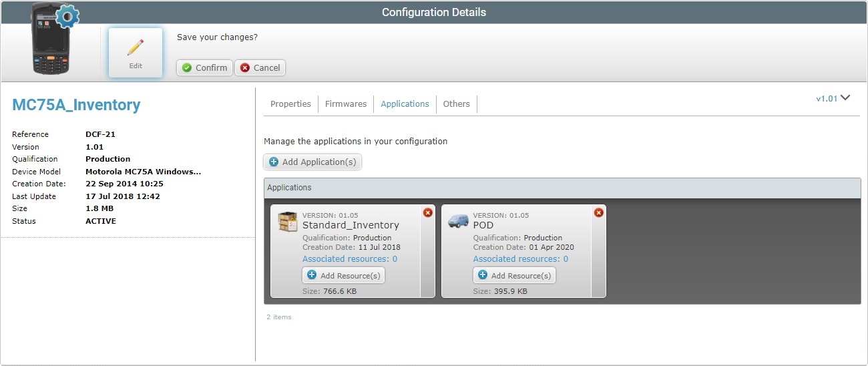This screenshot has width=868, height=366.
Task: Click the plus icon on Add Application(s)
Action: click(x=274, y=162)
